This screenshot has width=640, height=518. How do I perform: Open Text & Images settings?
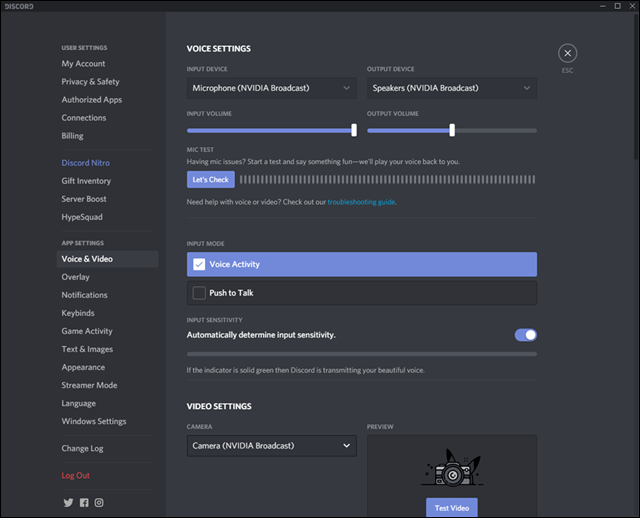[x=87, y=349]
